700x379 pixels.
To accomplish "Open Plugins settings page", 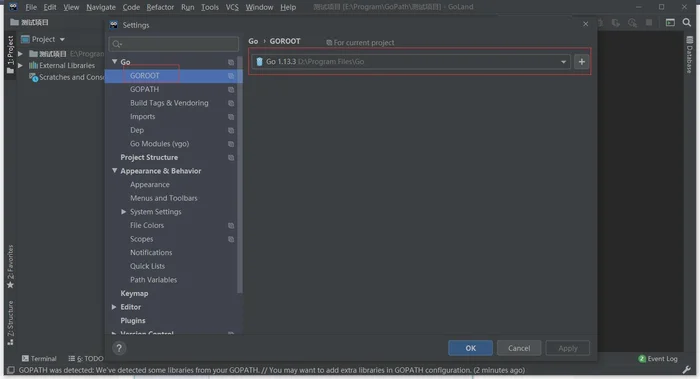I will pyautogui.click(x=133, y=321).
